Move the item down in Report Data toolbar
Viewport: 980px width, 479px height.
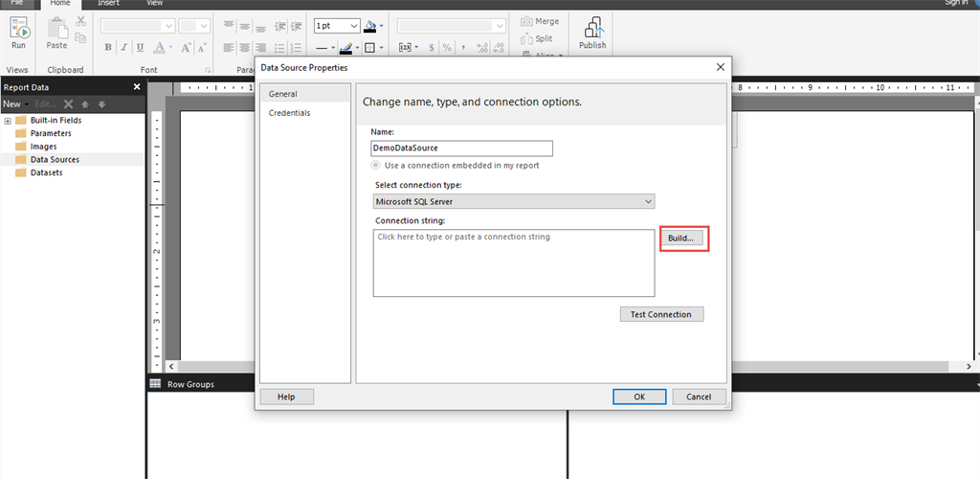101,104
